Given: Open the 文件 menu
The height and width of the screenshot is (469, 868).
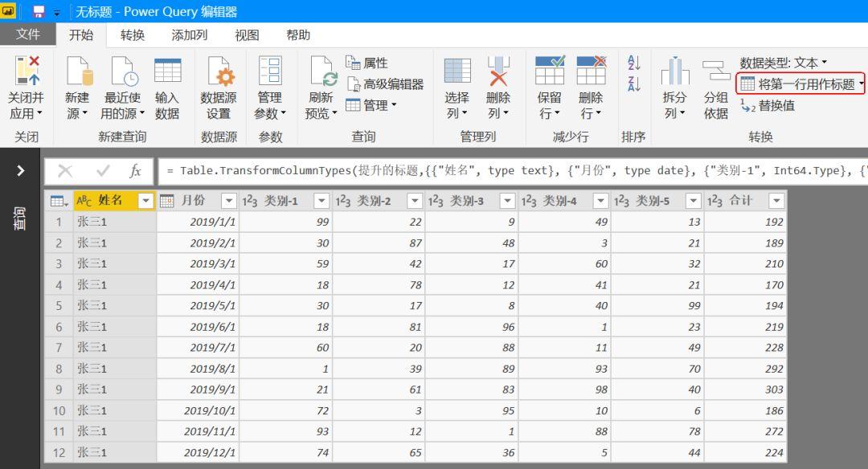Looking at the screenshot, I should [29, 35].
